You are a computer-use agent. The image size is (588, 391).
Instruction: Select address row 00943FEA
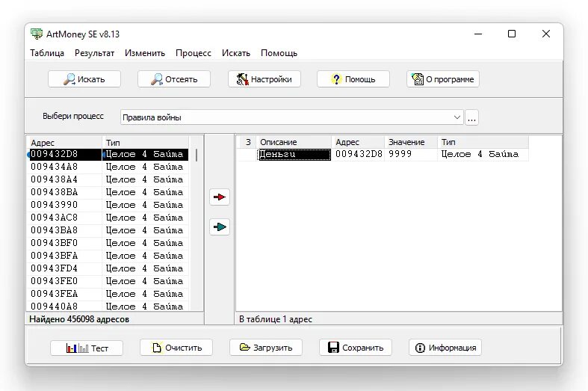109,295
